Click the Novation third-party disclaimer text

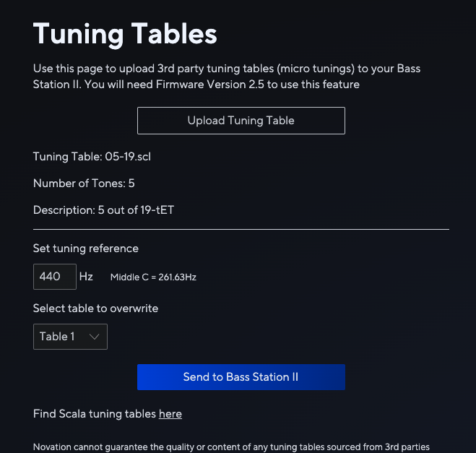[x=231, y=447]
